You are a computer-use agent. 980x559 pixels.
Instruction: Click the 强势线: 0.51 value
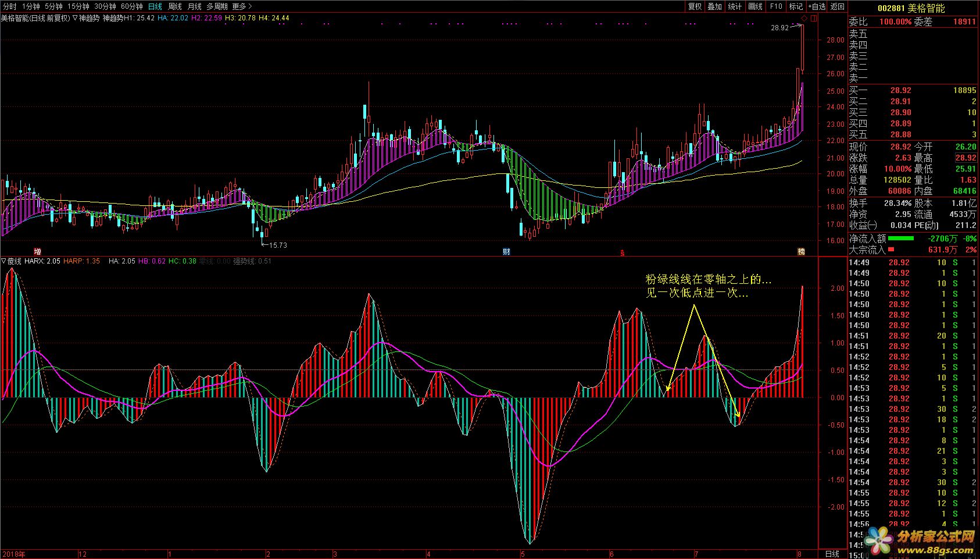[x=252, y=262]
